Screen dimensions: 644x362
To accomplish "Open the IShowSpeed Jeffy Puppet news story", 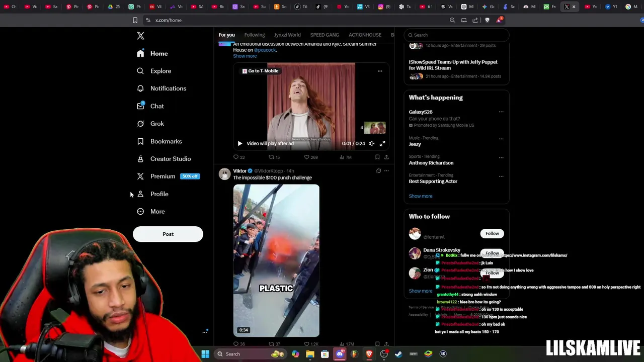I will (x=453, y=65).
